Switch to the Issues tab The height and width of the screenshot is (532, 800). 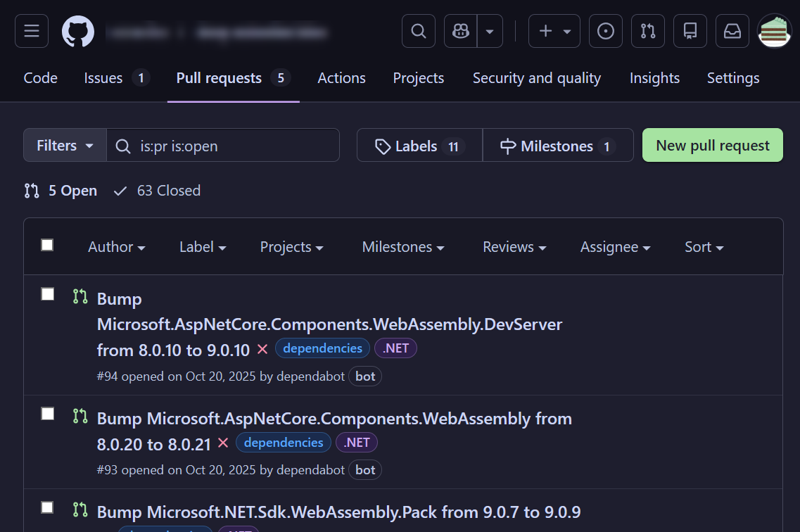click(117, 78)
